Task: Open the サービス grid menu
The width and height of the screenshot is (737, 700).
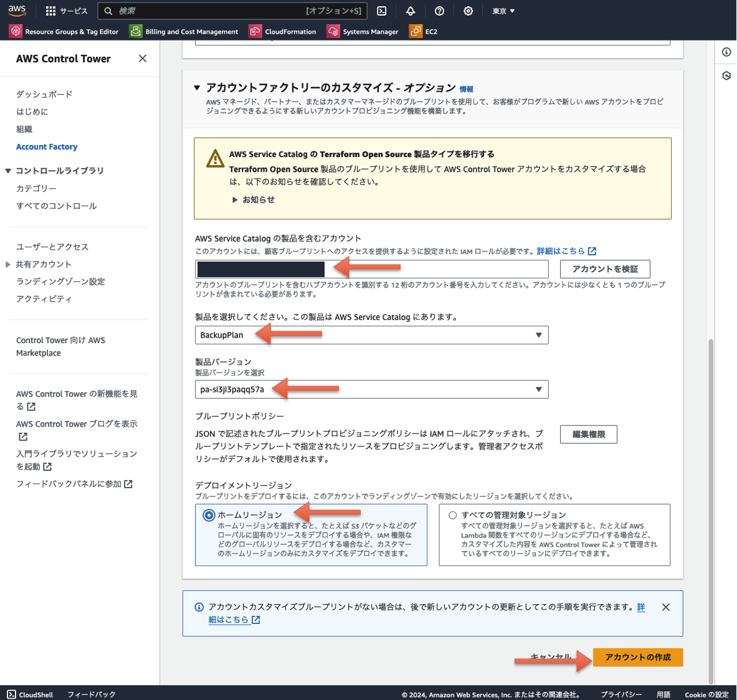Action: coord(67,11)
